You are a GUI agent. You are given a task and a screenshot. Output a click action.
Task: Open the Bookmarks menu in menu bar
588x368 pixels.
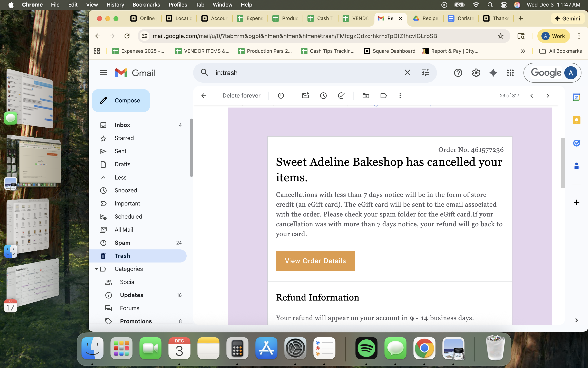click(146, 5)
